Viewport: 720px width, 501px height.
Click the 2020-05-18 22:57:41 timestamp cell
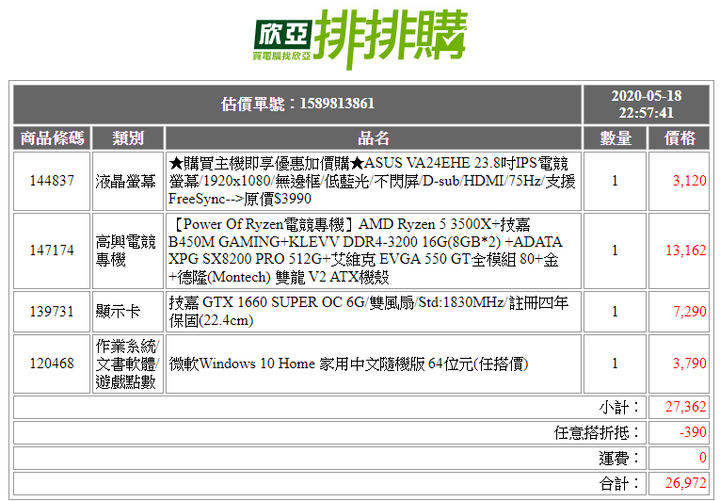(x=646, y=104)
